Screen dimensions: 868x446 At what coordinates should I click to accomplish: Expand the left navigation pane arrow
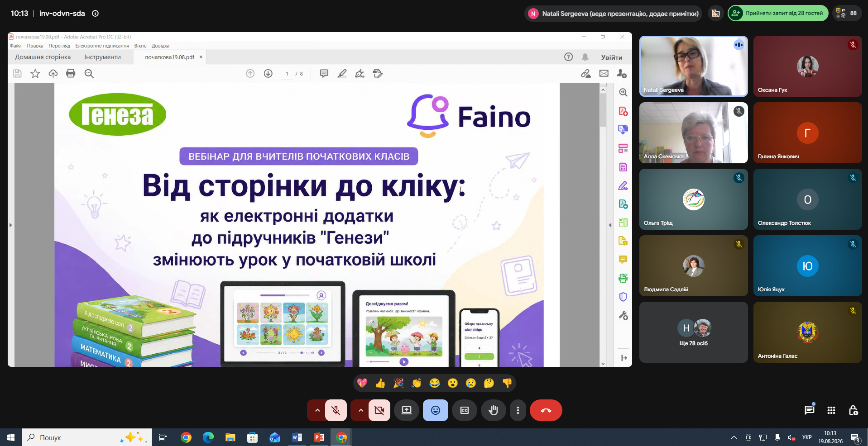10,225
